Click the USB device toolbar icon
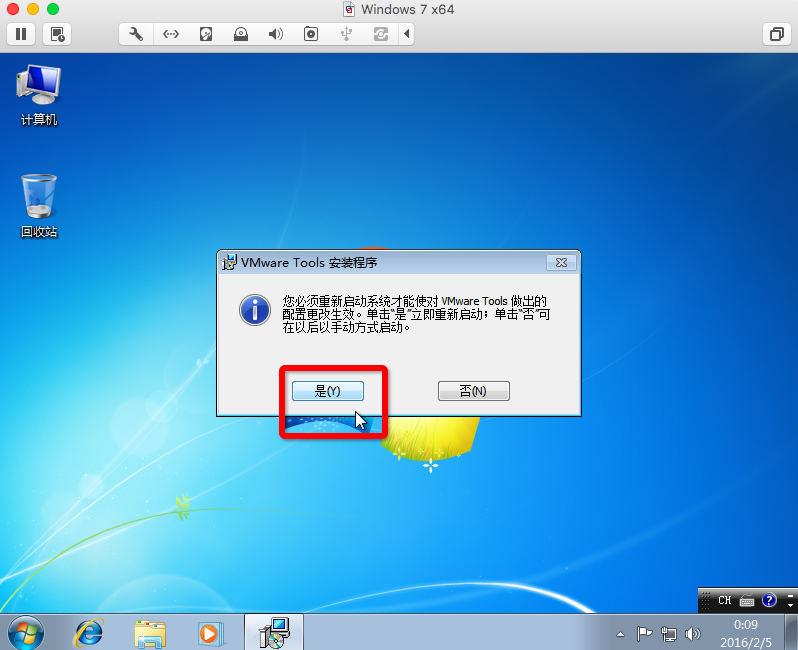Image resolution: width=798 pixels, height=650 pixels. click(346, 34)
